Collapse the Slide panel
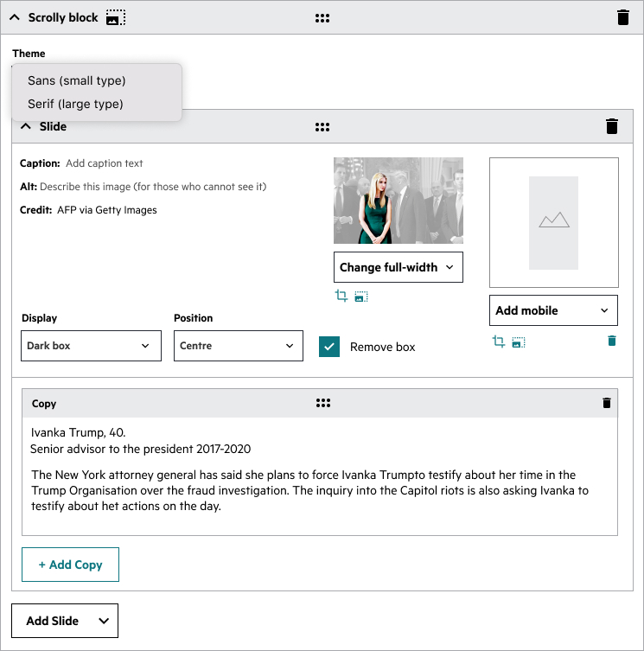Screen dimensions: 644x651 point(26,126)
